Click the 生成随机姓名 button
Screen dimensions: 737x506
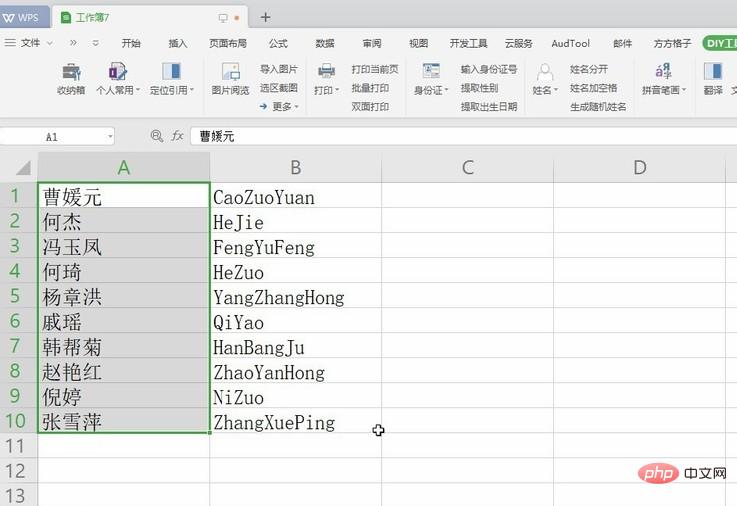pyautogui.click(x=598, y=107)
